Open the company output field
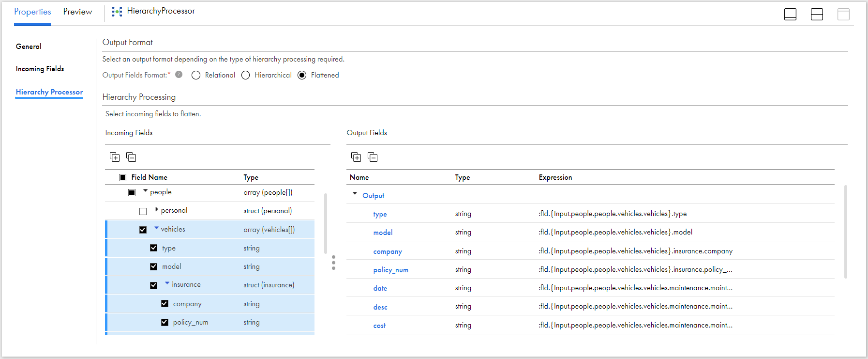Image resolution: width=868 pixels, height=359 pixels. pyautogui.click(x=388, y=251)
